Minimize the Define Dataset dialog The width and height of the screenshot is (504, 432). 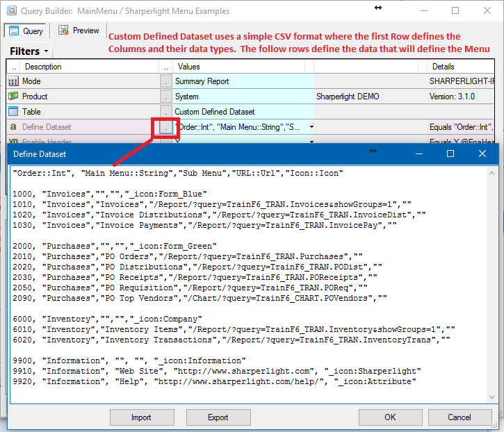point(418,154)
